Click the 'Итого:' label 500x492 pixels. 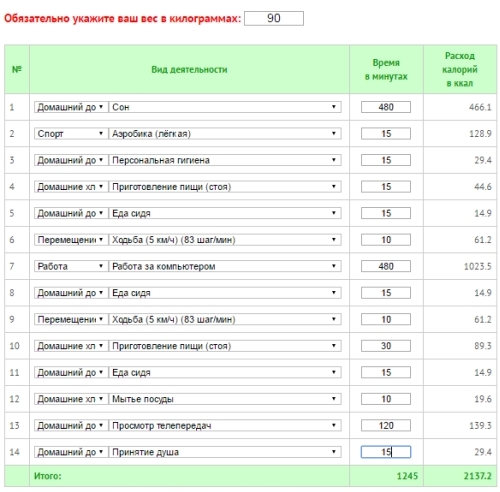click(x=48, y=476)
